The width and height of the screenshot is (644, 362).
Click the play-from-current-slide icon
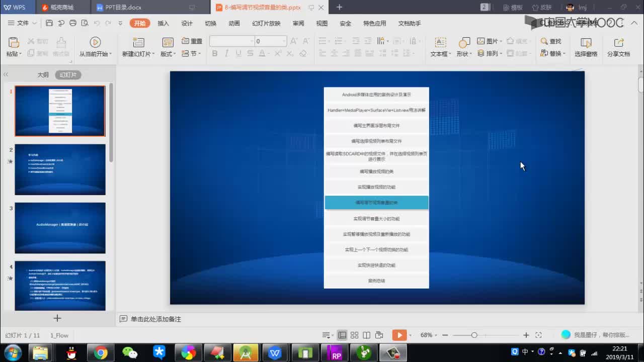tap(95, 42)
